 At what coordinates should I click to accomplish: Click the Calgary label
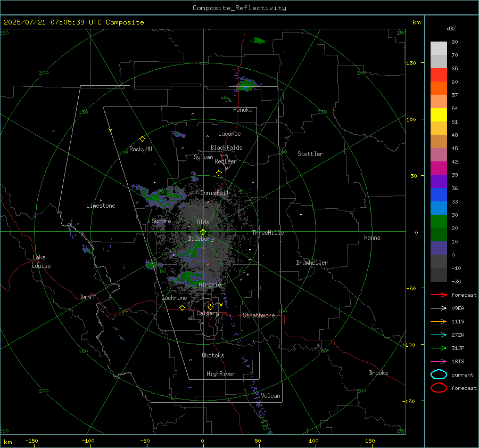208,313
